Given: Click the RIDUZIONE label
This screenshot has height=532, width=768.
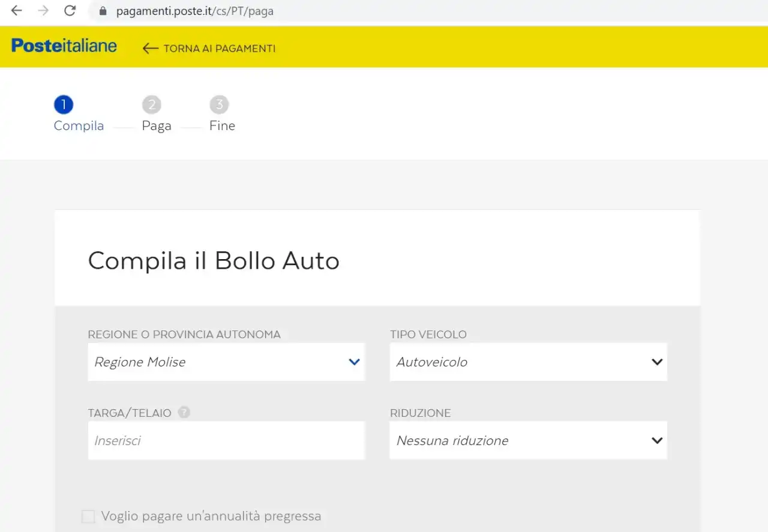Looking at the screenshot, I should pos(420,413).
